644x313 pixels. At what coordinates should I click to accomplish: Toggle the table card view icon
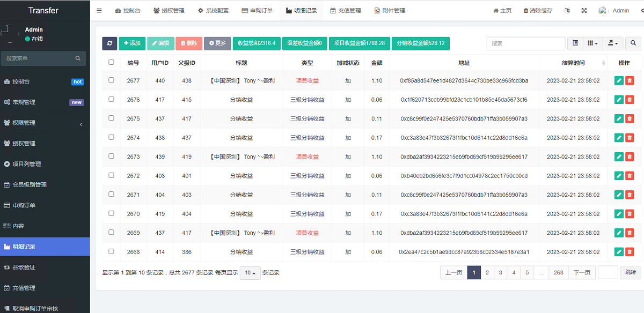click(576, 43)
